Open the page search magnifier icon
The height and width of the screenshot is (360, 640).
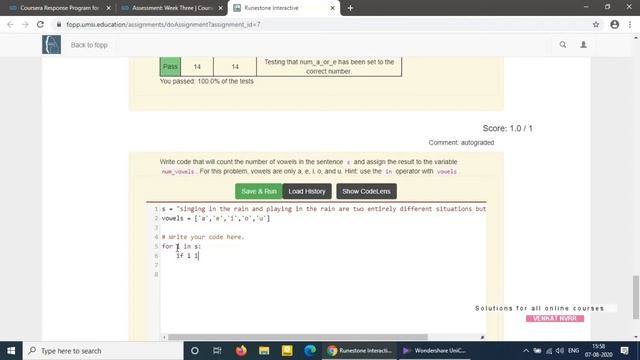(x=563, y=44)
